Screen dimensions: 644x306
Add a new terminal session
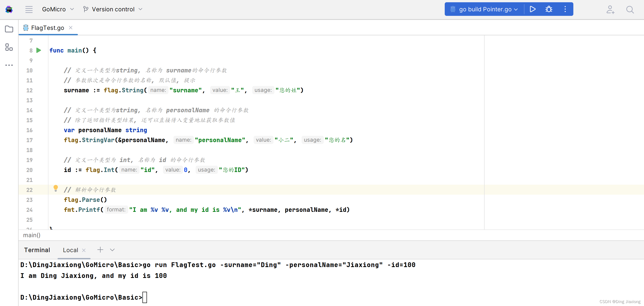(100, 250)
